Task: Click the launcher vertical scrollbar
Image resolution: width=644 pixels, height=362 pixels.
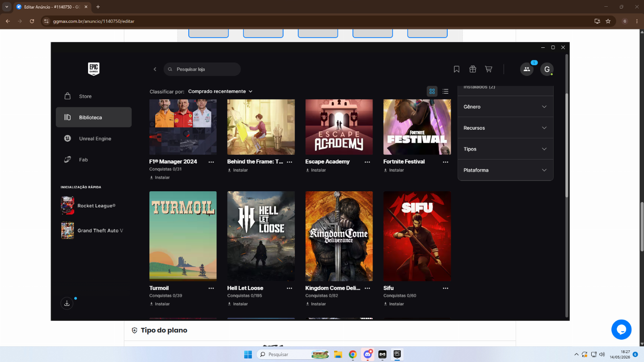Action: tap(567, 145)
